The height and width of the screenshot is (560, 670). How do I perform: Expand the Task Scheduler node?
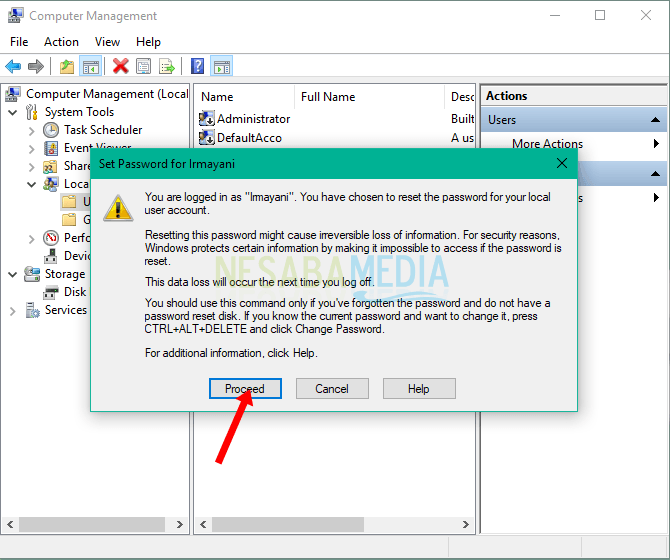coord(31,131)
